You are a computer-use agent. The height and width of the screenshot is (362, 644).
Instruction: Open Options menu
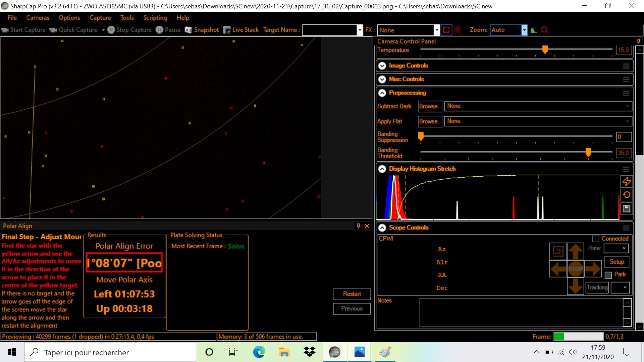pos(69,18)
